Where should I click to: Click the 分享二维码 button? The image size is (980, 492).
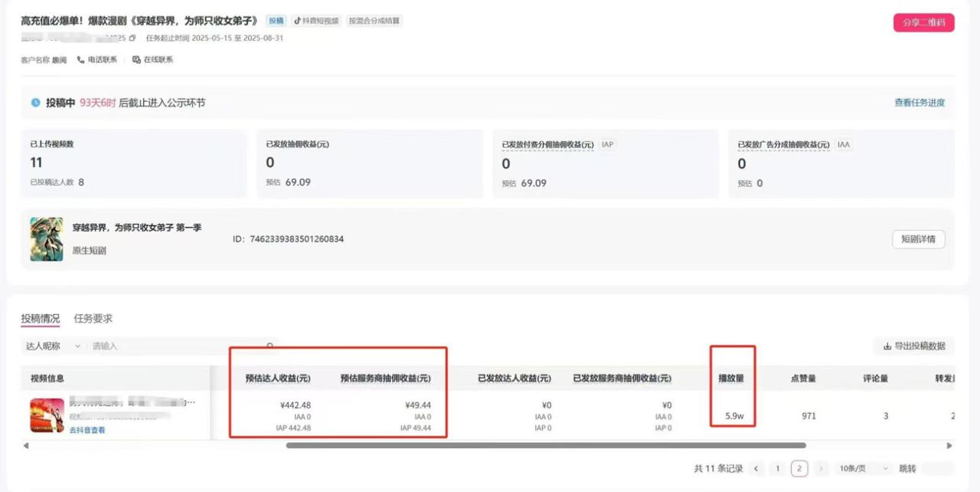click(x=923, y=22)
